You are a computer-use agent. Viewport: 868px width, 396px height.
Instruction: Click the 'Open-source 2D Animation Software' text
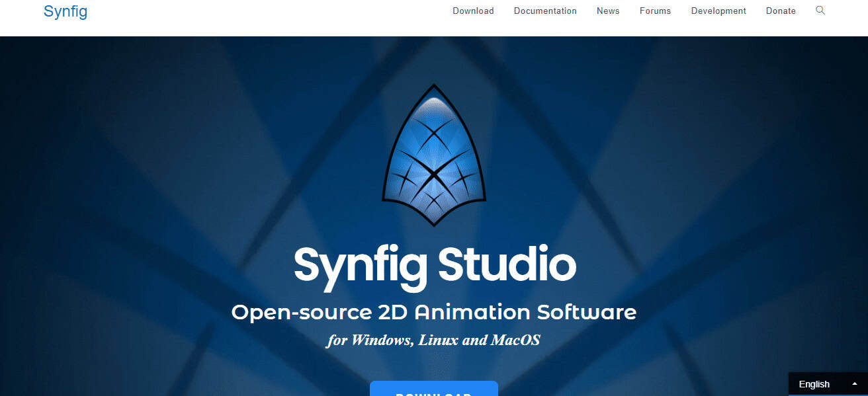pyautogui.click(x=434, y=312)
